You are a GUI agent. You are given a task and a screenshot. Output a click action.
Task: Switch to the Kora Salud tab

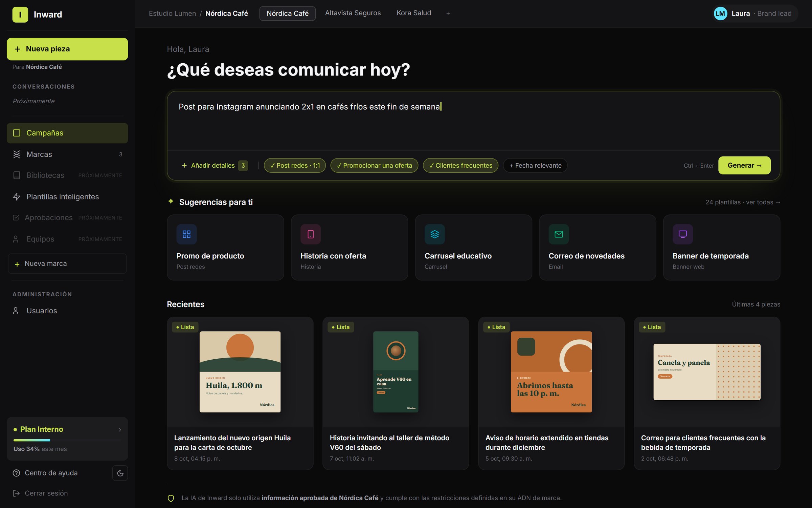coord(414,13)
